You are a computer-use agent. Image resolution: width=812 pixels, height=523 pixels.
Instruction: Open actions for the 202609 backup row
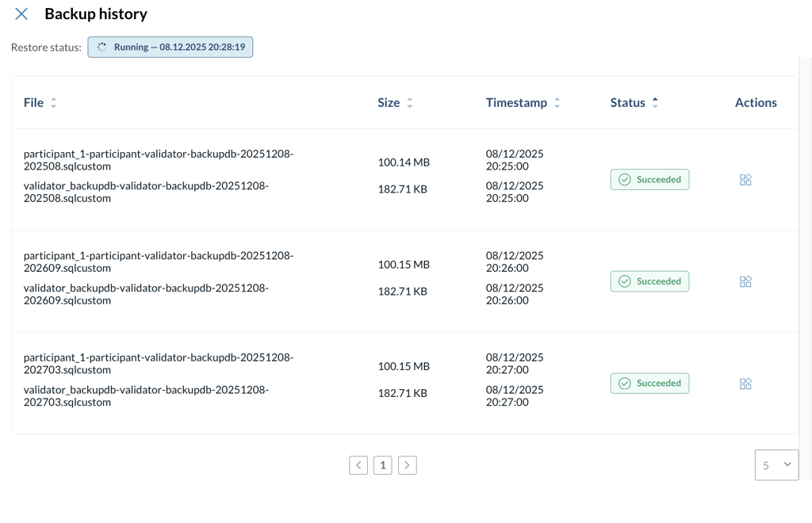(x=745, y=281)
